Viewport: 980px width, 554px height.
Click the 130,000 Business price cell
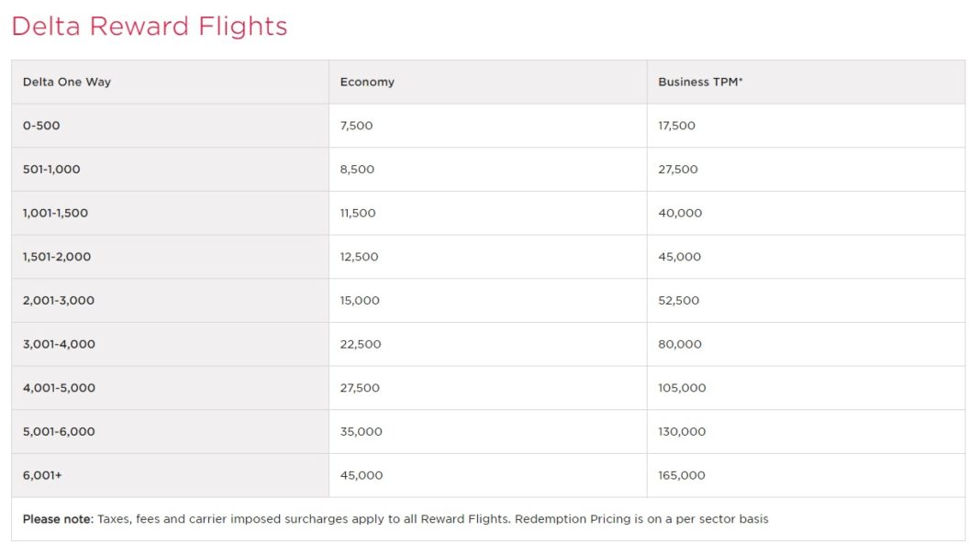point(682,431)
